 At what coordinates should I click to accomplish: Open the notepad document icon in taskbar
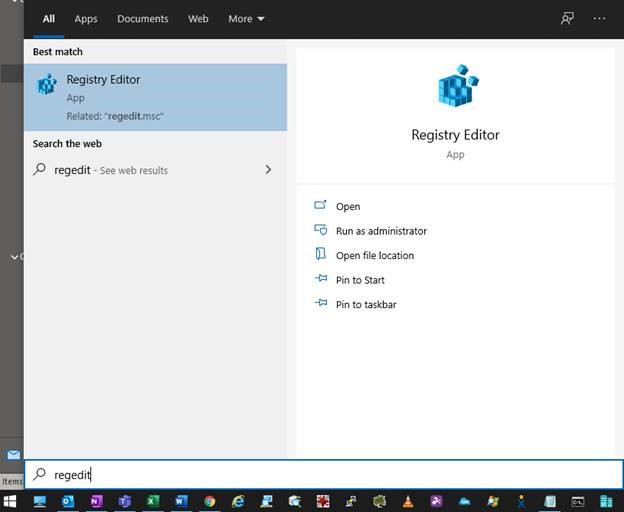click(550, 502)
